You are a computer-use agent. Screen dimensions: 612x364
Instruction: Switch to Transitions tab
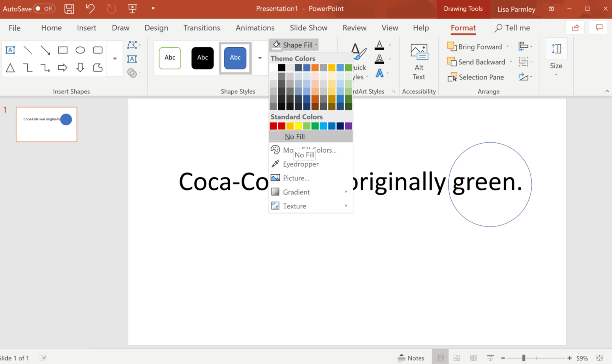click(x=202, y=28)
